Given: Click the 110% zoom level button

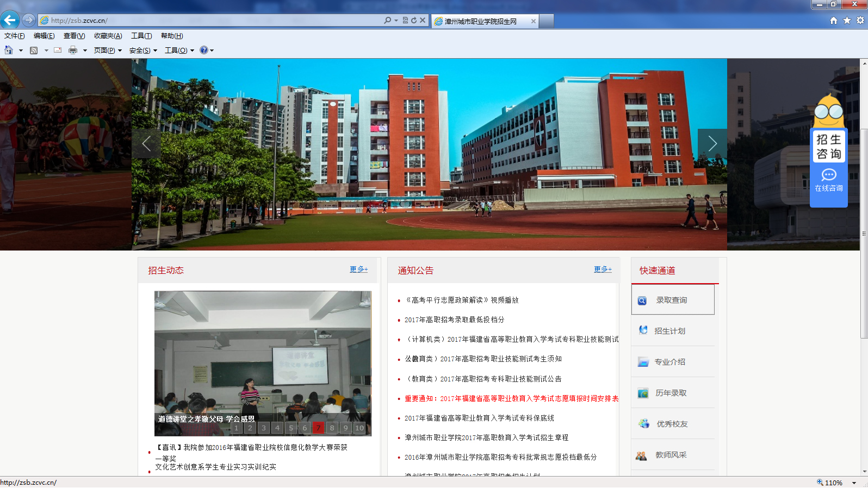Looking at the screenshot, I should (829, 483).
